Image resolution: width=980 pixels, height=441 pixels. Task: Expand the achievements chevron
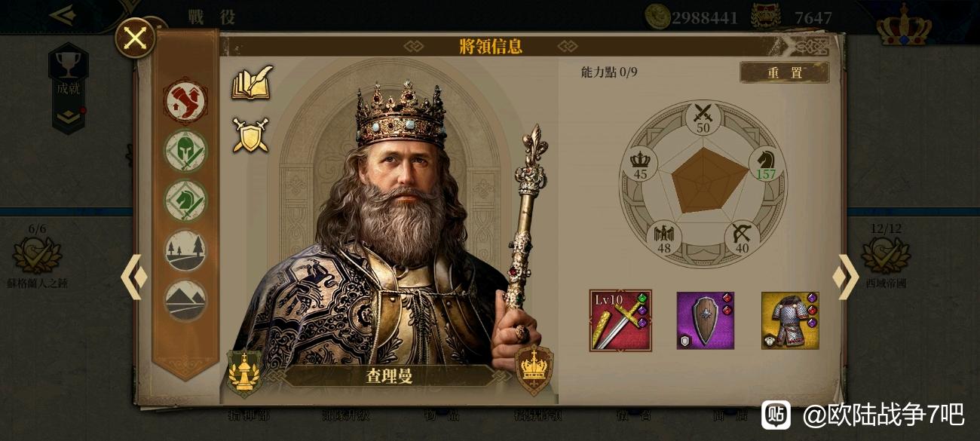(68, 116)
